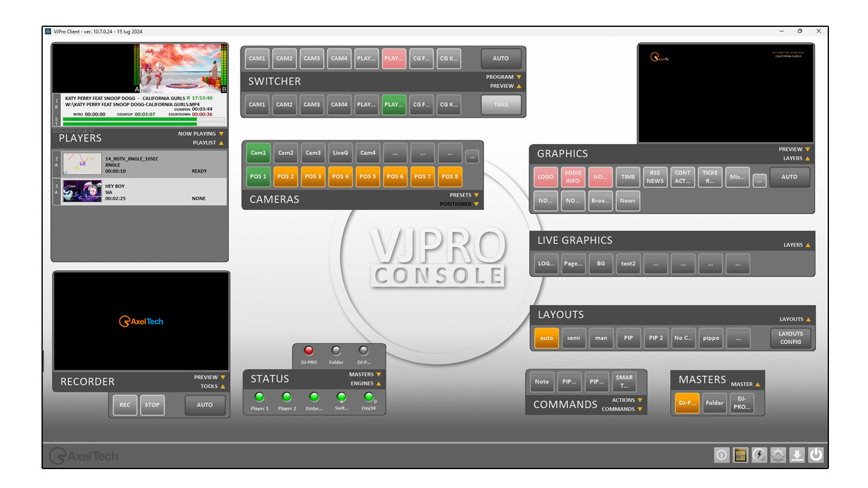Expand the PROGRAM arrow in Switcher

(519, 77)
